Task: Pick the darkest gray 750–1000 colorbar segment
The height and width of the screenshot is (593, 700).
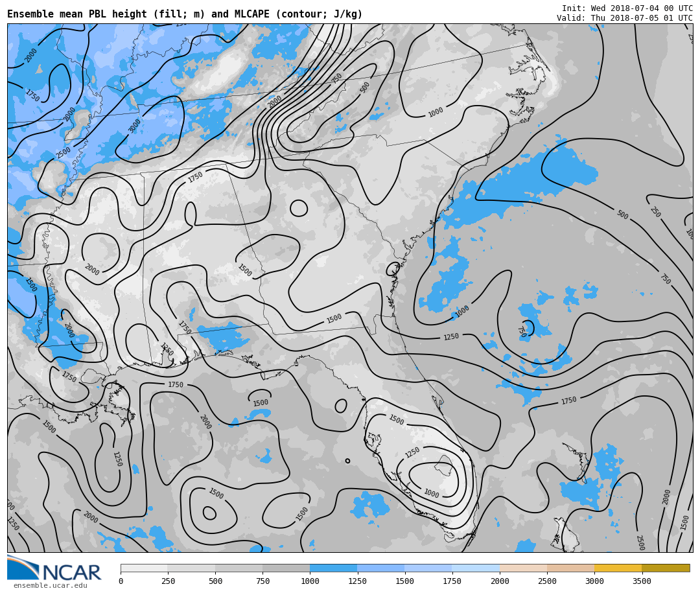Action: coord(286,568)
